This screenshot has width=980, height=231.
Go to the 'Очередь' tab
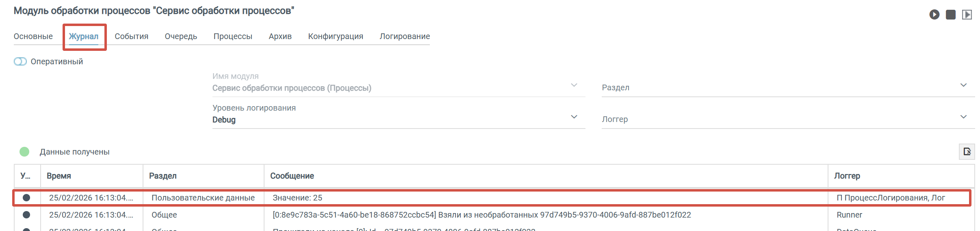click(181, 36)
